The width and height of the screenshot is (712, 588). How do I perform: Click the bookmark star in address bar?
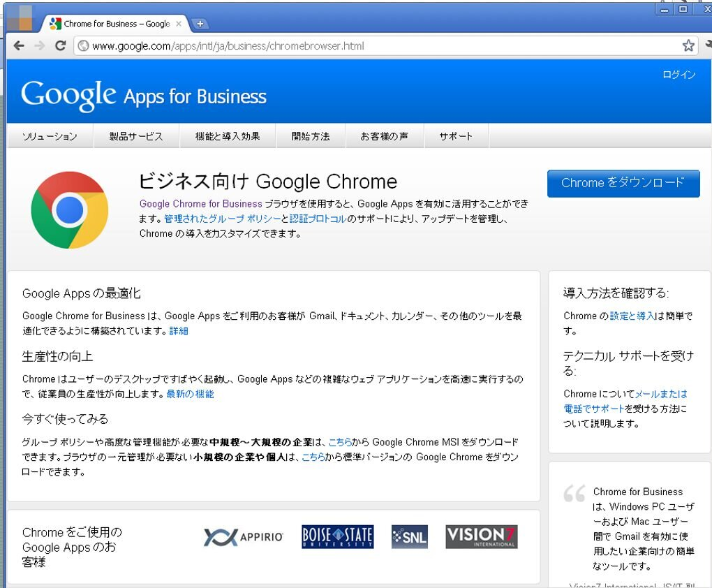688,45
